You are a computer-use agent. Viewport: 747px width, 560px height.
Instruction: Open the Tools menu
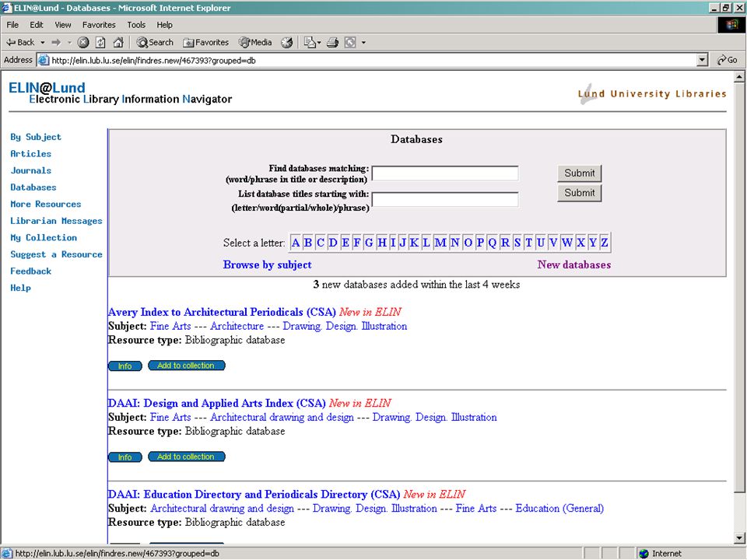(x=136, y=25)
